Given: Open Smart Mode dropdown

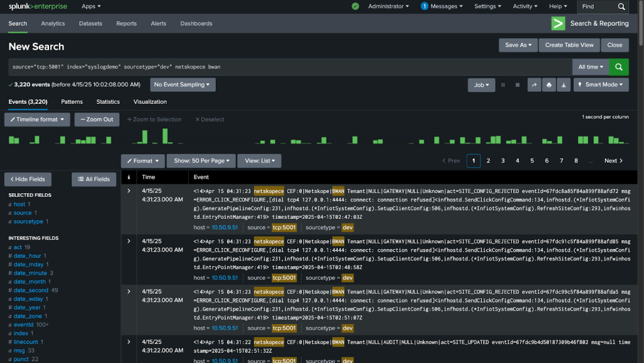Looking at the screenshot, I should [601, 84].
